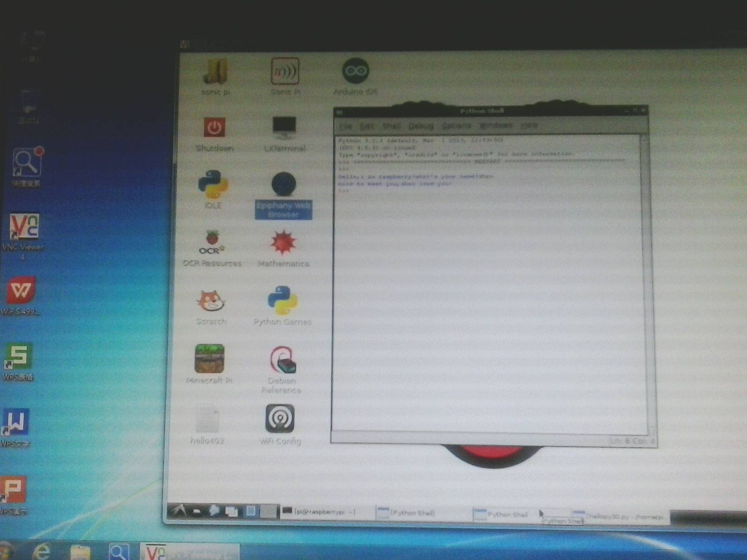Open the Debian Reference icon
The width and height of the screenshot is (747, 560).
pos(282,359)
